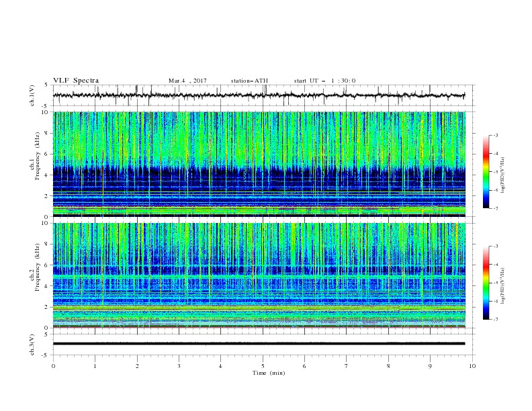Select the "start UT = 1 :30: 0" text

coord(324,81)
